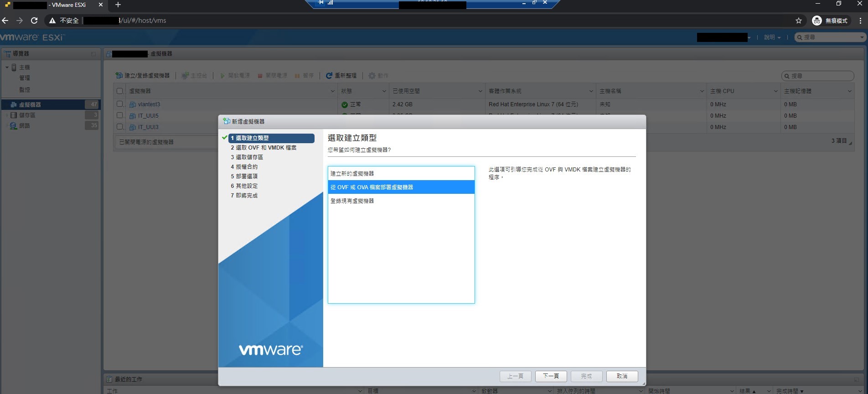Choose 登錄現有虛擬機器 option

tap(401, 201)
